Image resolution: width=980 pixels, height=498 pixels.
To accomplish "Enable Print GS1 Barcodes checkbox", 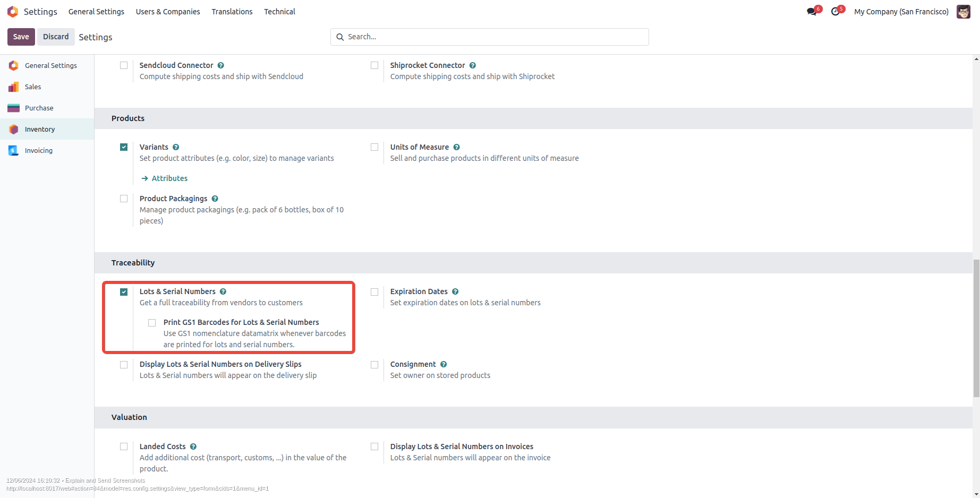I will [152, 323].
